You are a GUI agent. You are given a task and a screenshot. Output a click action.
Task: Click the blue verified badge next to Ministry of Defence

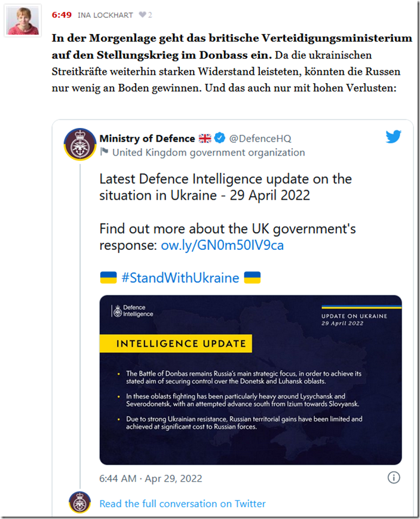pyautogui.click(x=220, y=138)
